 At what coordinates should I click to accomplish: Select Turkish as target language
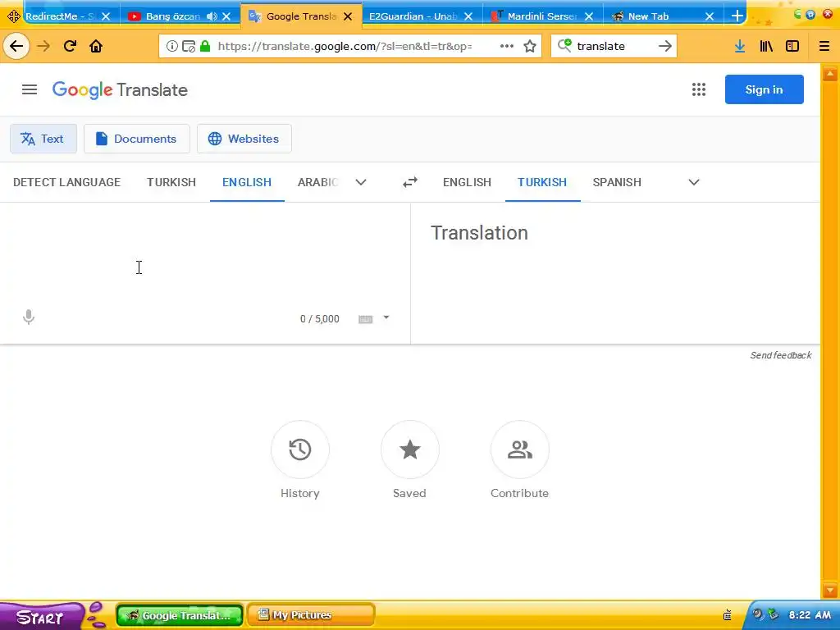542,182
